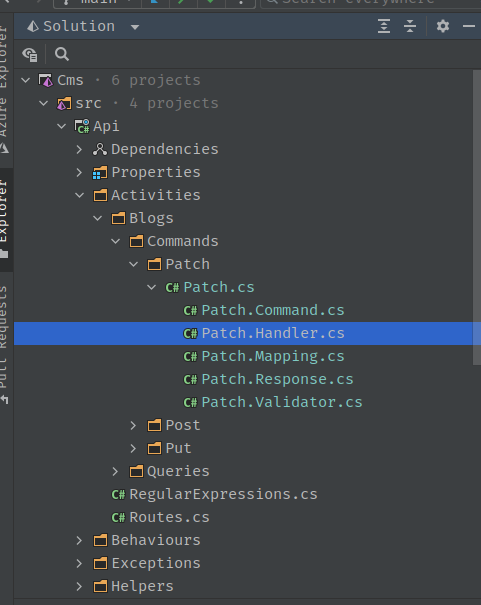Click the Solution panel title

79,26
